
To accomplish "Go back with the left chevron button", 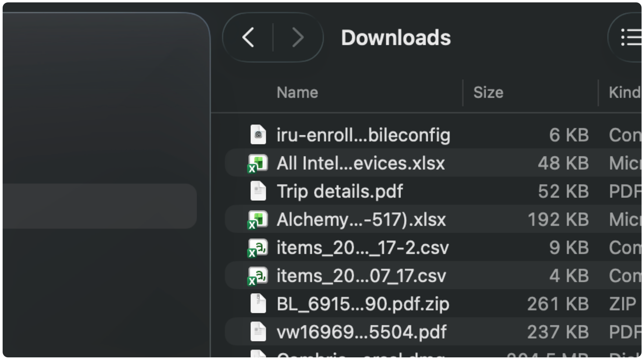I will click(x=248, y=37).
